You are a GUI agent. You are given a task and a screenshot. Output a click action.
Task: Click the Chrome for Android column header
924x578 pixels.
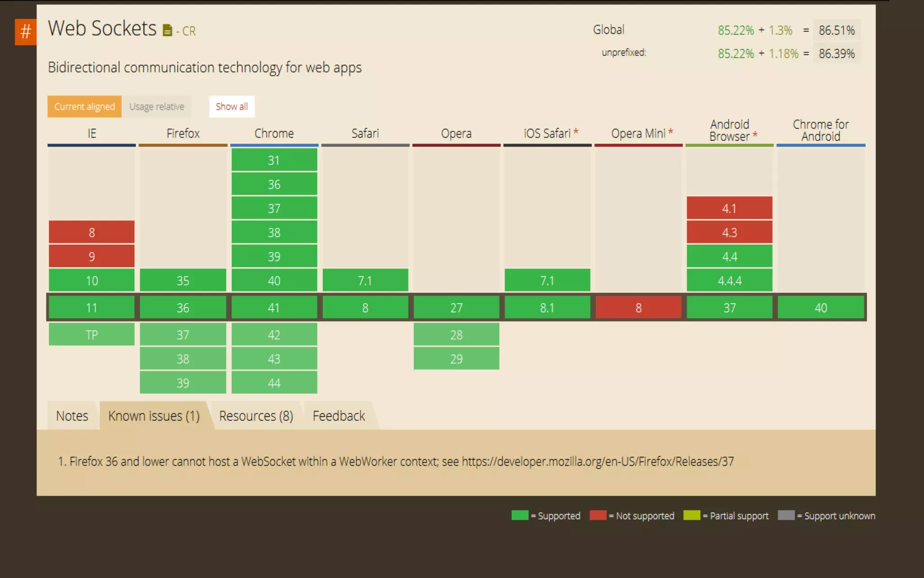(821, 131)
